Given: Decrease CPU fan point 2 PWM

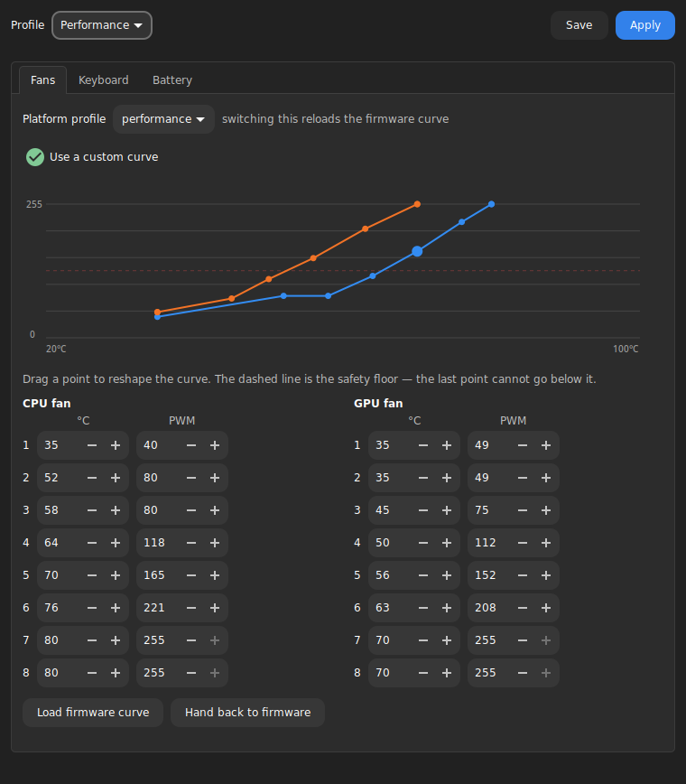Looking at the screenshot, I should pos(191,478).
